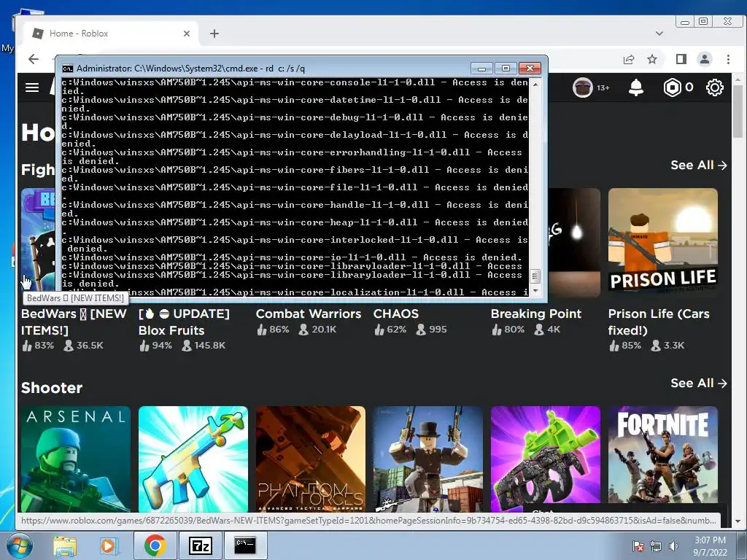Click the cmd scrollbar thumb

[x=535, y=276]
